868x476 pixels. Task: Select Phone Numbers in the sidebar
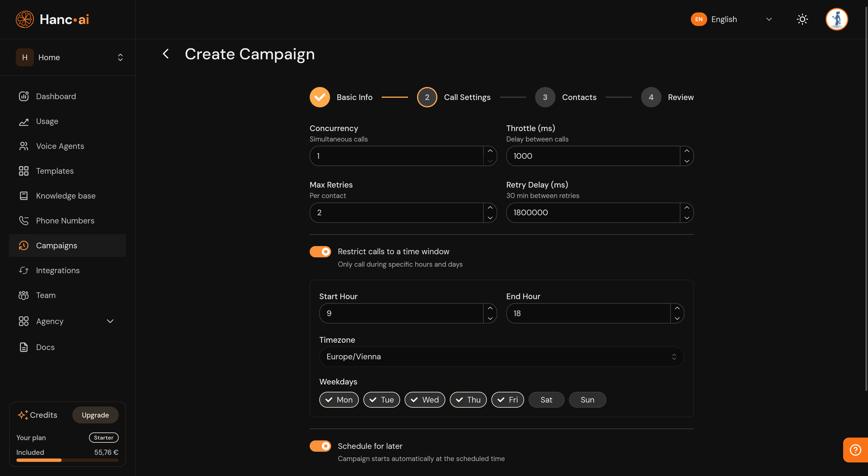(x=65, y=221)
